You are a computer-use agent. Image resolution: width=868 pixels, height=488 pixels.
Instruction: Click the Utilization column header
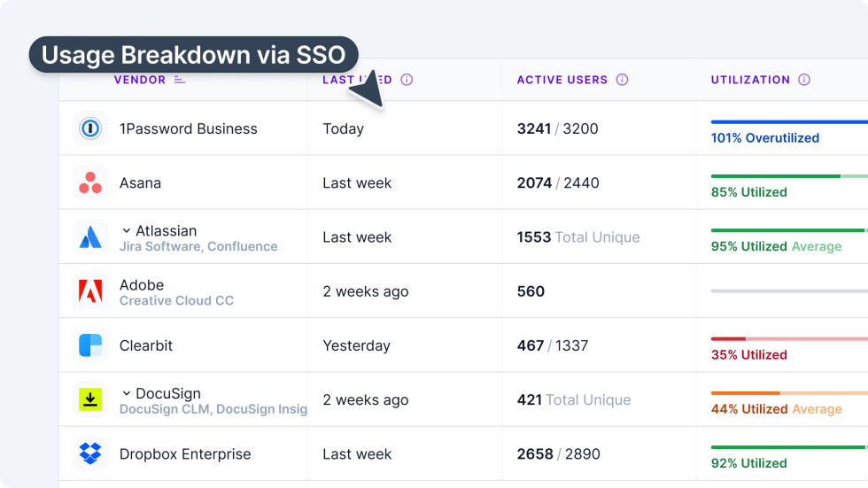750,80
